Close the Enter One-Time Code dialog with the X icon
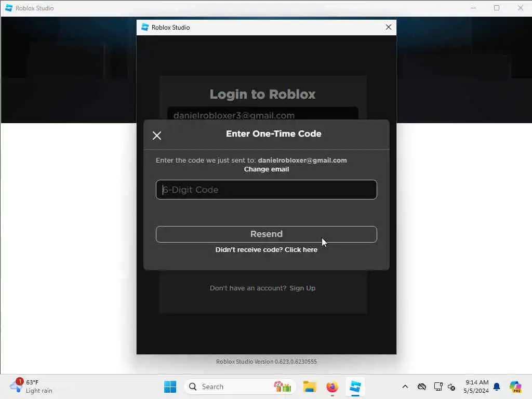The width and height of the screenshot is (532, 399). point(157,136)
